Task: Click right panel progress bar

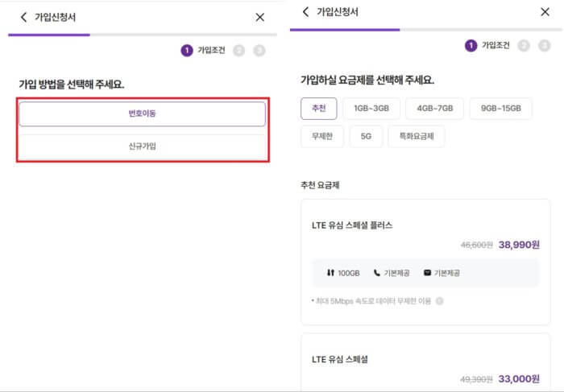Action: pyautogui.click(x=426, y=30)
